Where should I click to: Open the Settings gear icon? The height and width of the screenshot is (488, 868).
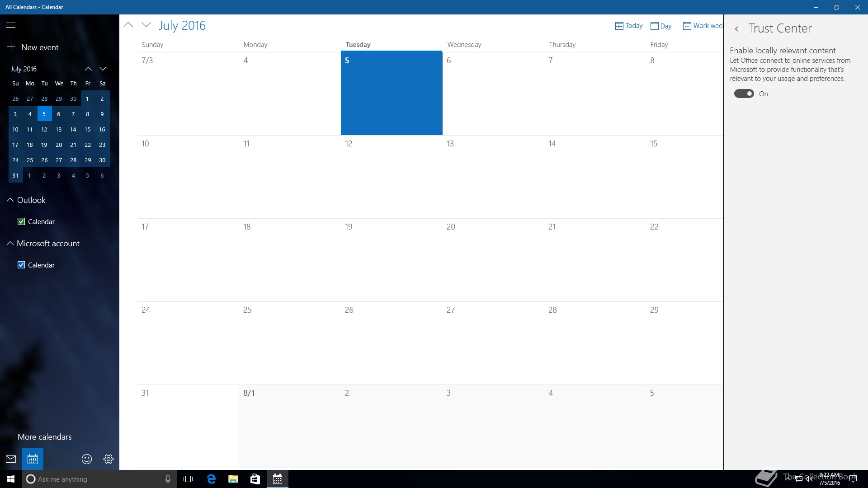(108, 459)
